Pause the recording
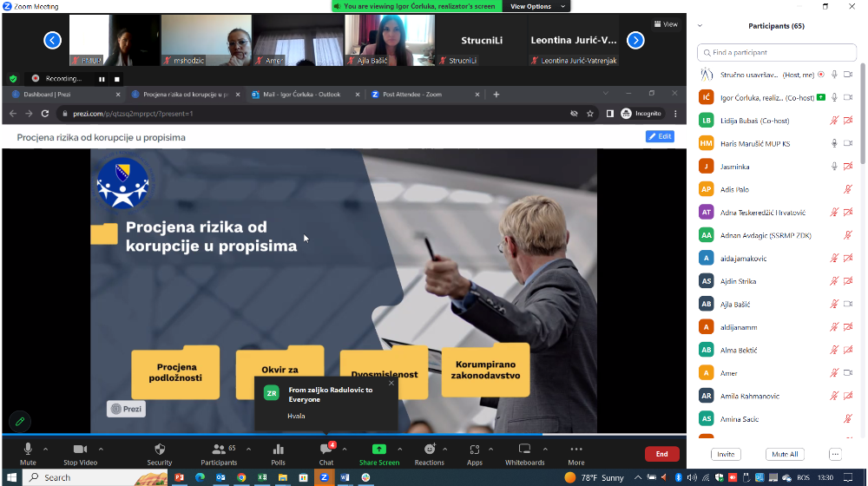This screenshot has width=868, height=486. (x=102, y=79)
